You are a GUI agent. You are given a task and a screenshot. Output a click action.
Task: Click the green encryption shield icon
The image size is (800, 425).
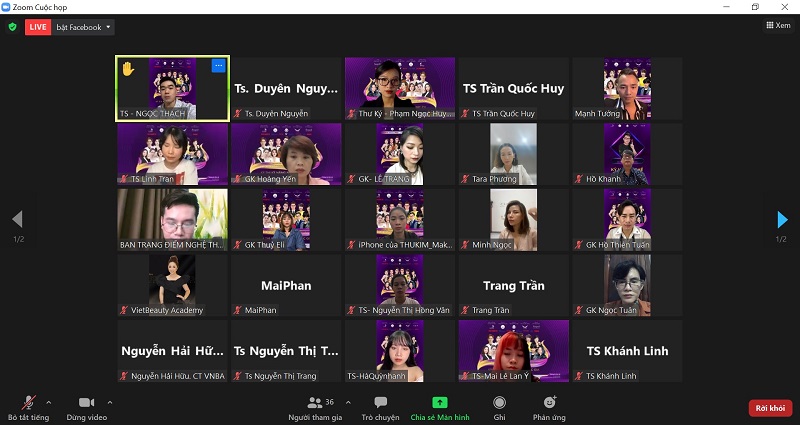click(x=12, y=27)
